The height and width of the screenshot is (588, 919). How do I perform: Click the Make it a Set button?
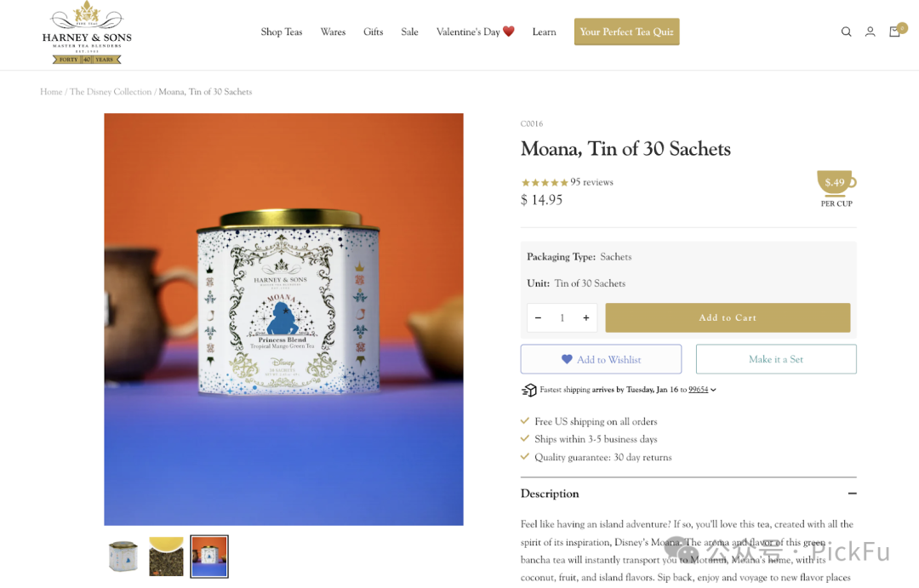click(775, 360)
